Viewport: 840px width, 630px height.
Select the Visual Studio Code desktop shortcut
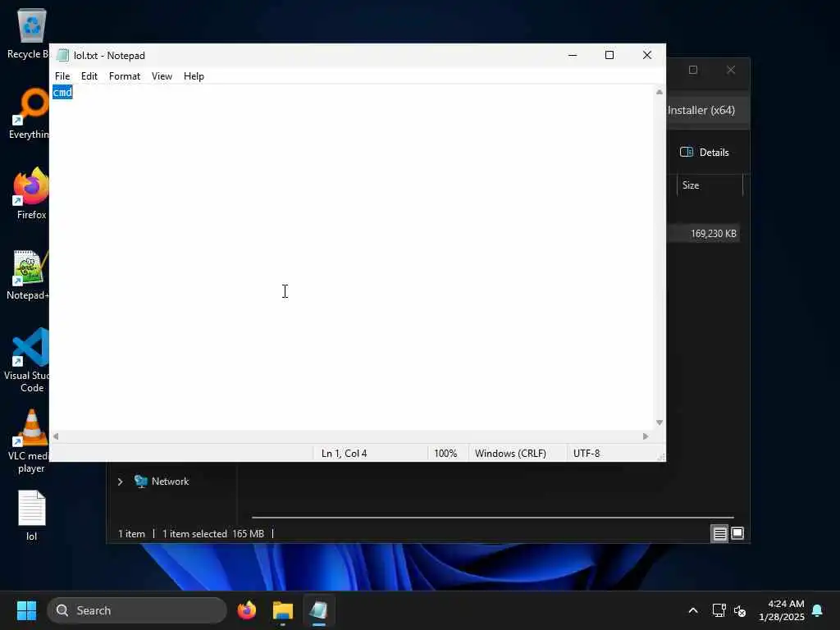[28, 360]
